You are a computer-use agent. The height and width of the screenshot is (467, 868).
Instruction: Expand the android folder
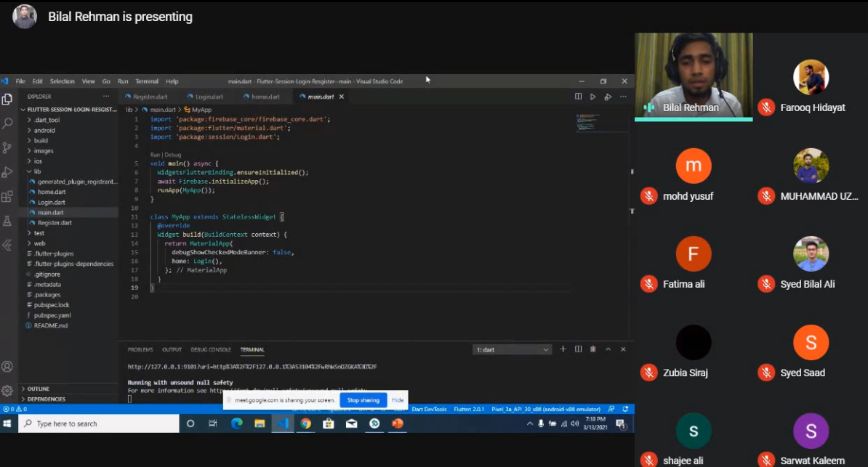point(44,131)
